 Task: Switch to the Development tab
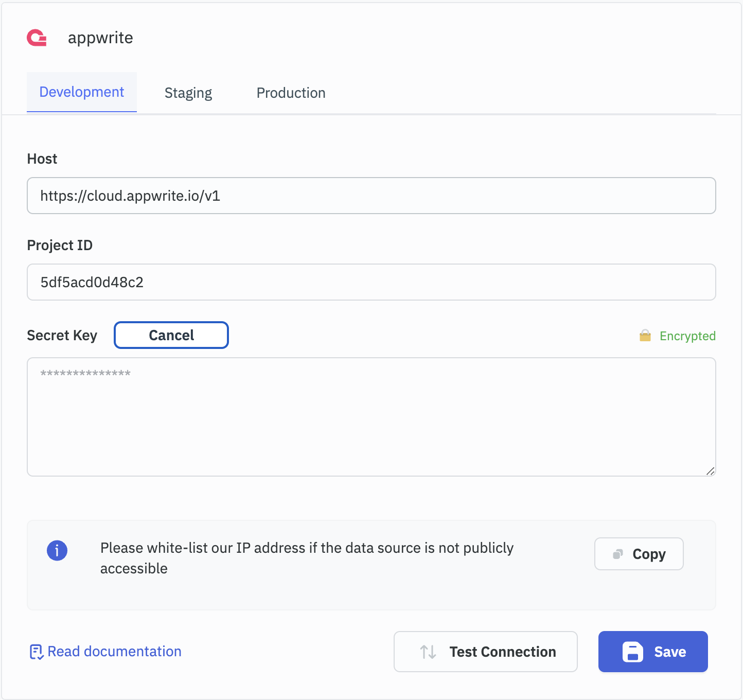pos(82,93)
